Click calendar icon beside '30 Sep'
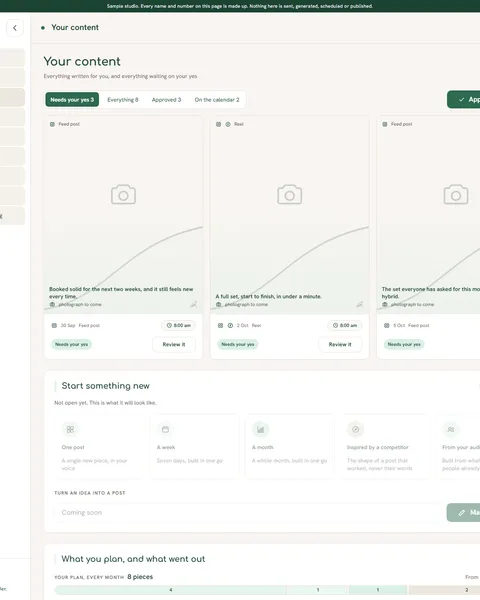The width and height of the screenshot is (480, 600). 54,325
